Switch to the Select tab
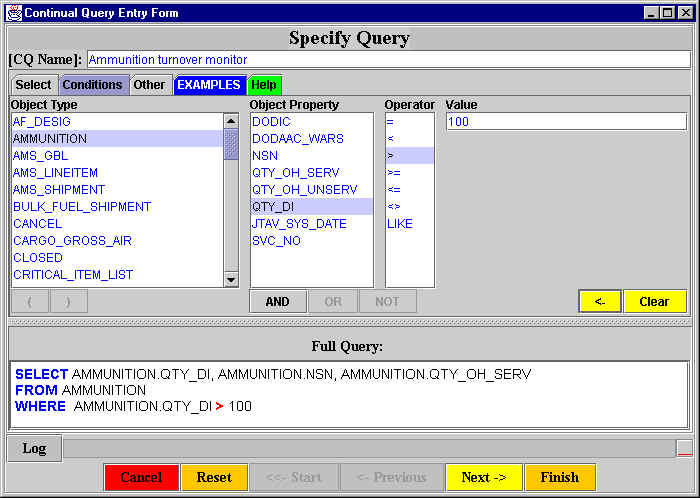 click(33, 85)
